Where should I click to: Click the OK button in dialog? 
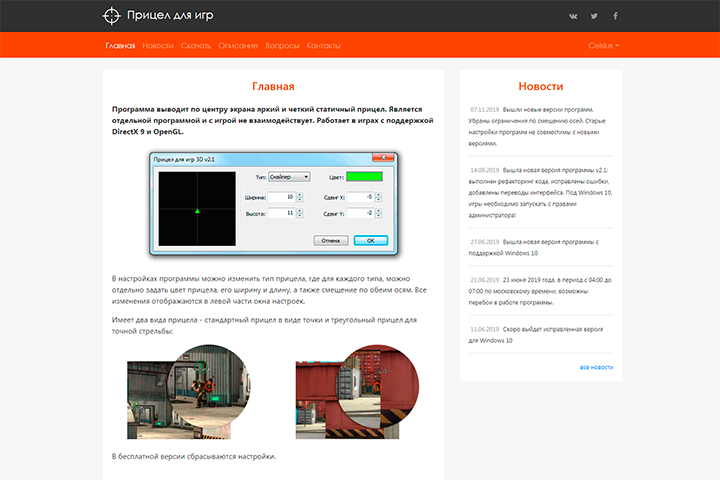[371, 241]
